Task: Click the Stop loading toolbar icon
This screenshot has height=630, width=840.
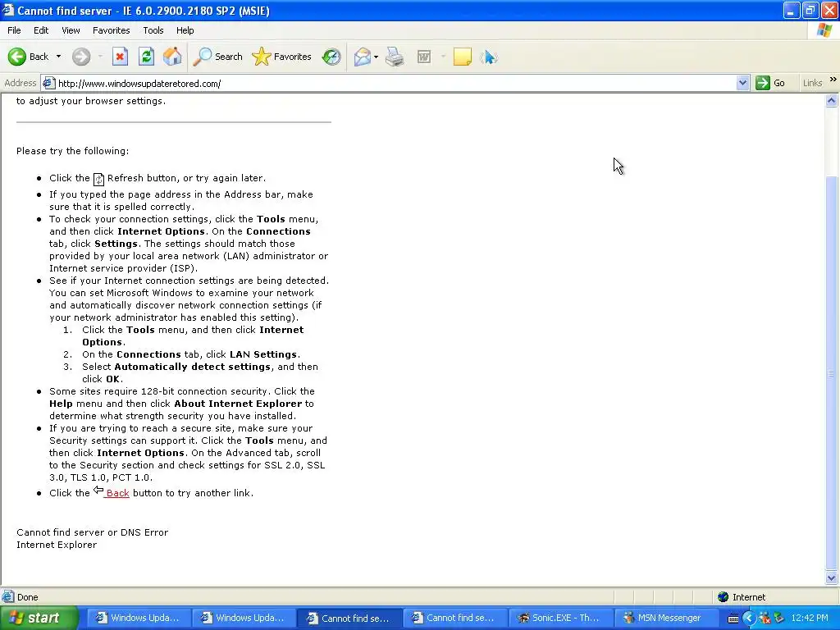Action: 120,57
